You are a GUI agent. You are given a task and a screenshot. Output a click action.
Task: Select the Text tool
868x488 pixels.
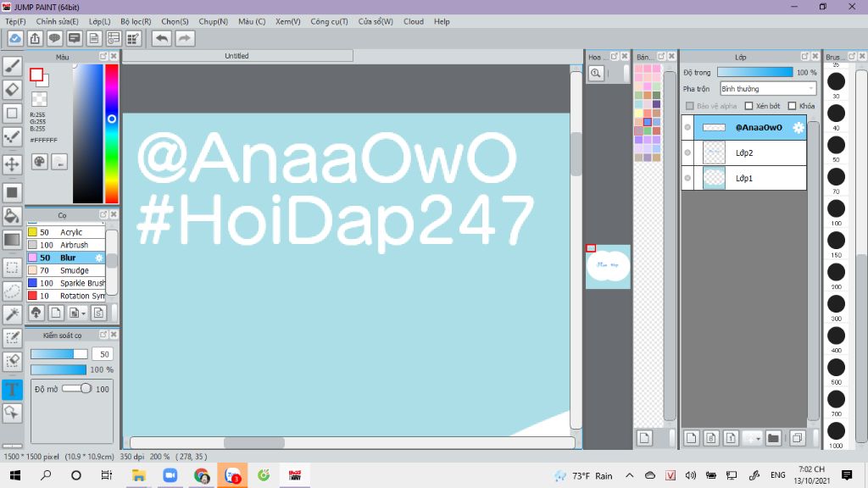click(12, 390)
